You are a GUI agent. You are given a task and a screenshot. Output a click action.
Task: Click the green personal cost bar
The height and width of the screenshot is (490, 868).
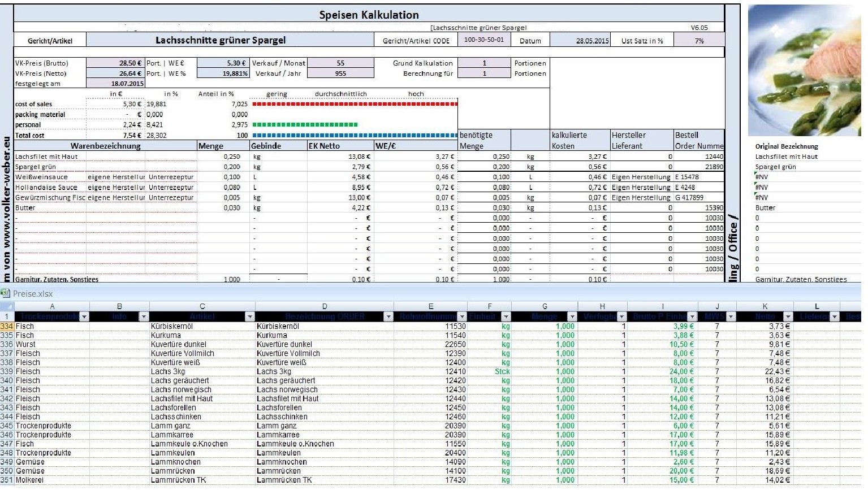(x=305, y=125)
